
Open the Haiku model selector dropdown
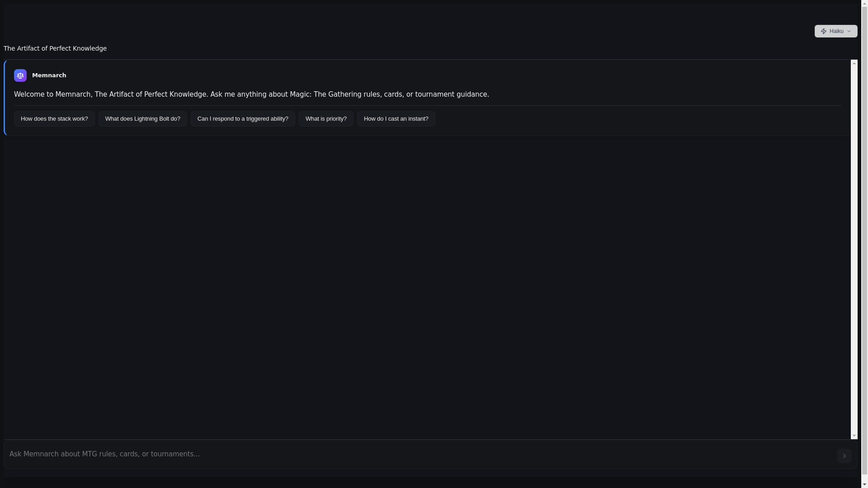point(835,31)
